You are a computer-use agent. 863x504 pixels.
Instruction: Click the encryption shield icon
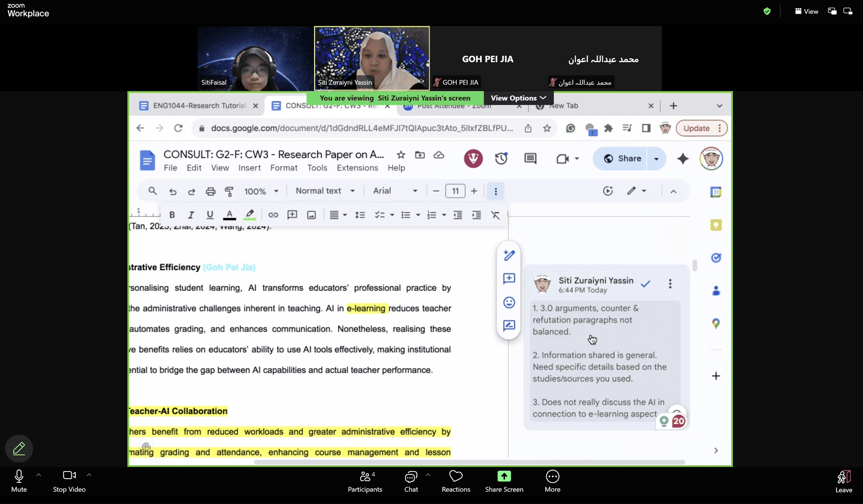767,11
